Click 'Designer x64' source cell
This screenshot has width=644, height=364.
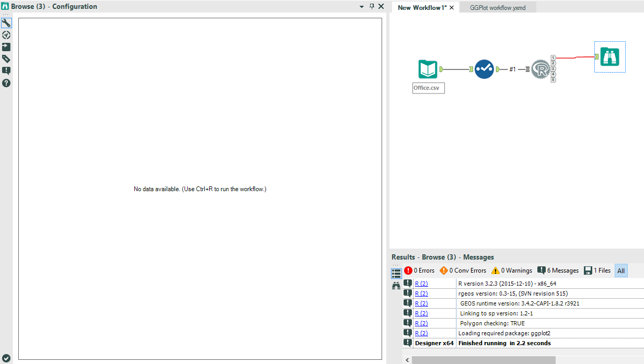click(434, 343)
